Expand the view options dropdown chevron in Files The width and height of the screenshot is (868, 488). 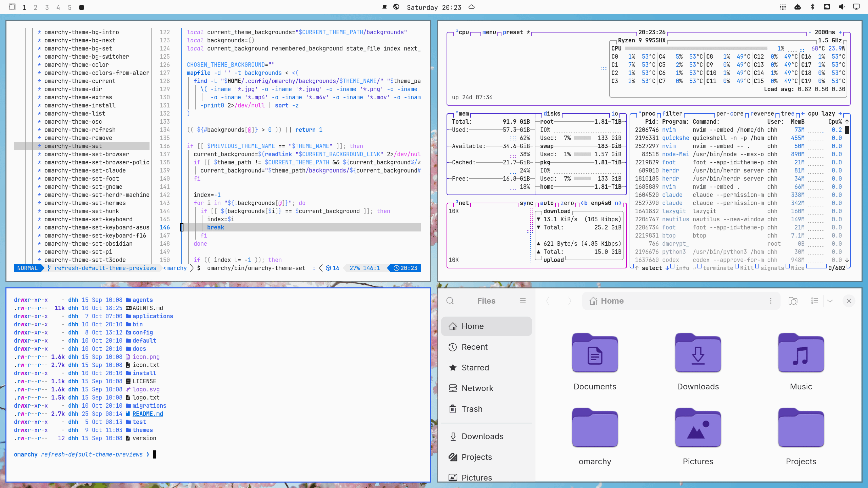[x=830, y=301]
